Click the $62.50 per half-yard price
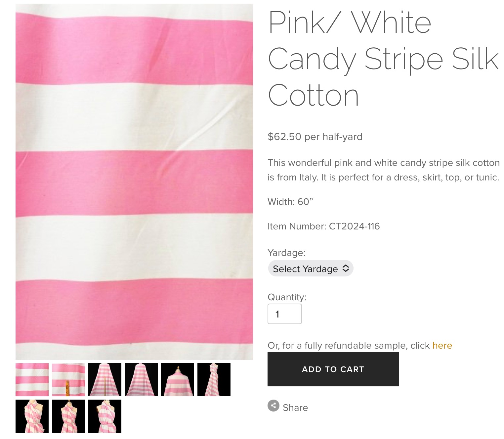Screen dimensions: 504x439 click(x=315, y=137)
